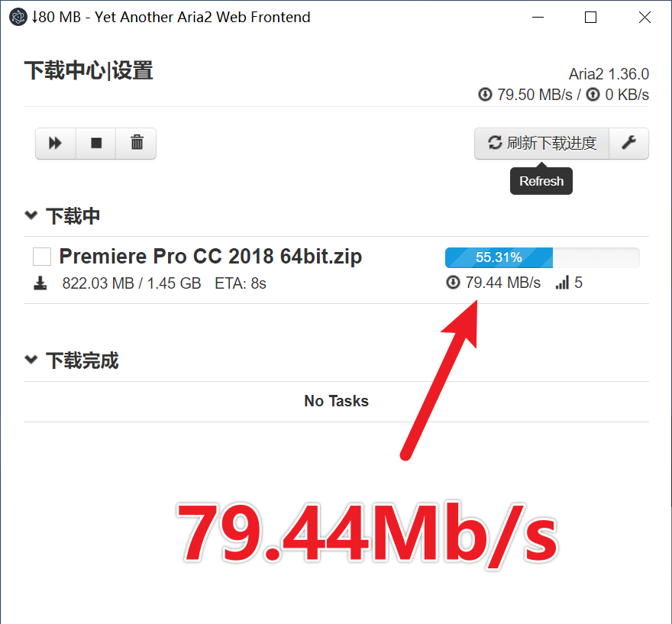The width and height of the screenshot is (672, 624).
Task: Click the task download speed icon by 79.44 MB/s
Action: (453, 283)
